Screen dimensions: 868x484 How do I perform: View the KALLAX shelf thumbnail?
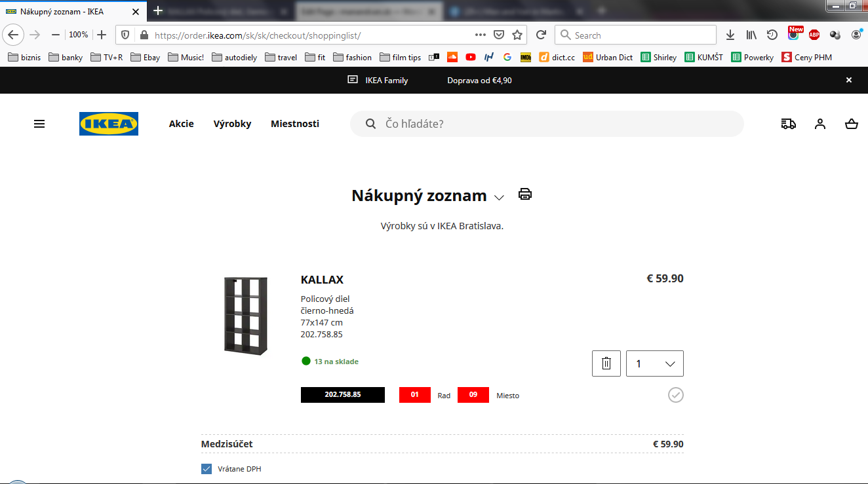tap(246, 315)
